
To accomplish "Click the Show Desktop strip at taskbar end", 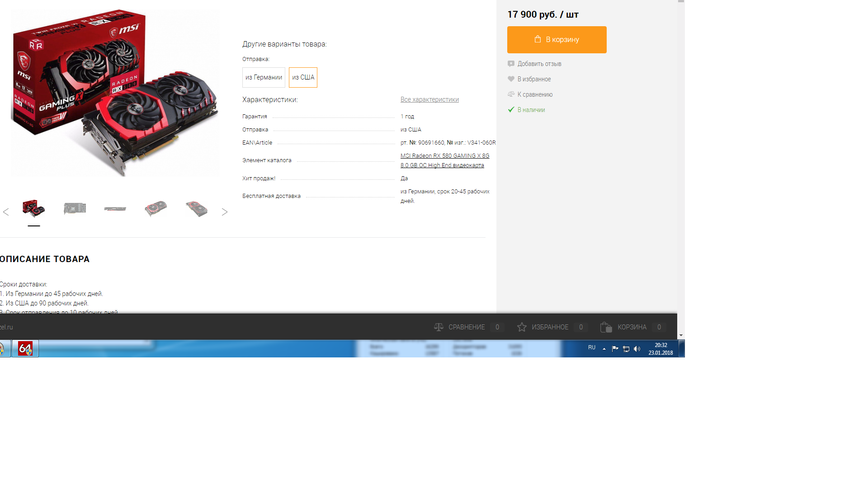I will 682,349.
